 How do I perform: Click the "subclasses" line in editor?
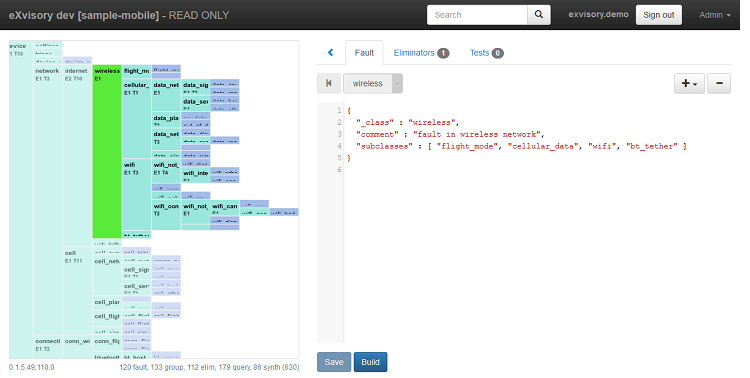[x=521, y=146]
